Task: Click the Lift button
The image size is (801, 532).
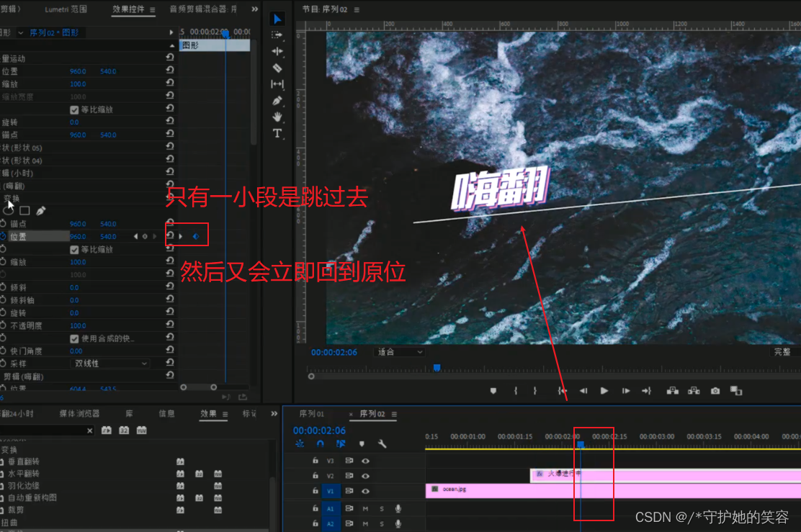Action: point(673,391)
